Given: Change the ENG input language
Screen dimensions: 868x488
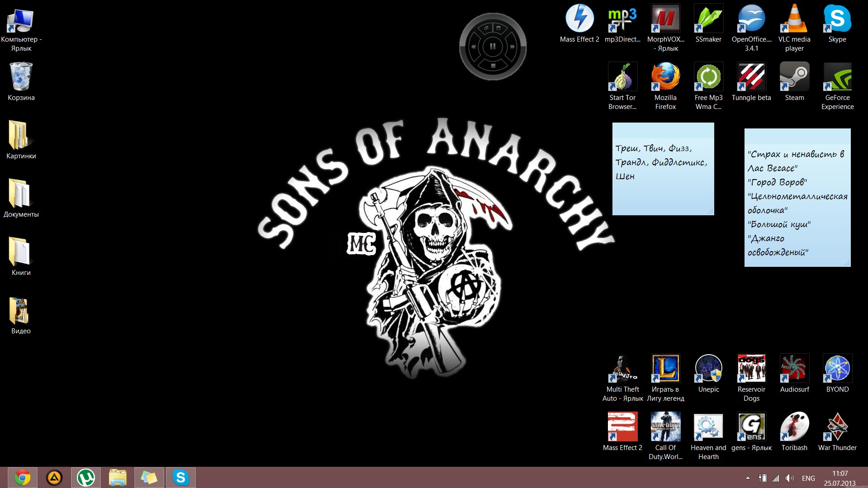Looking at the screenshot, I should click(x=808, y=478).
